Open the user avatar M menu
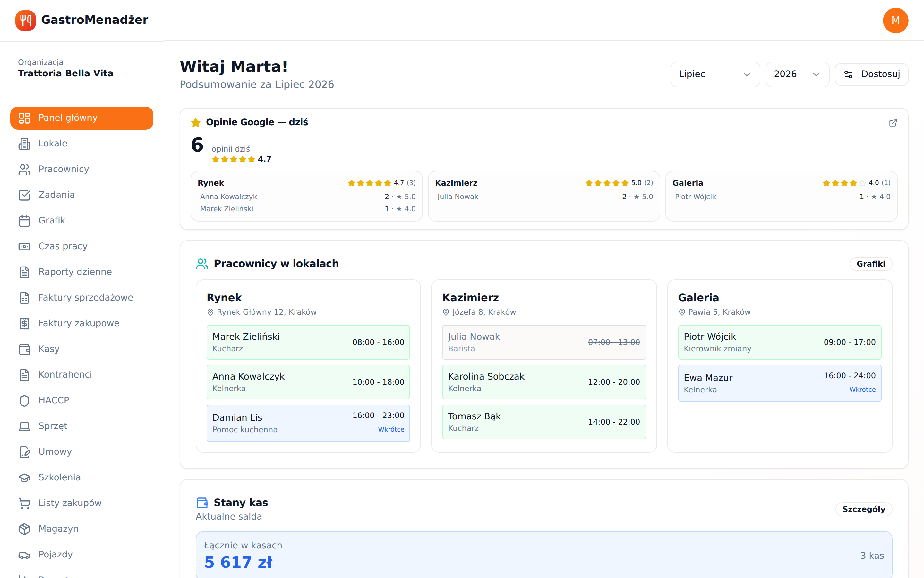The height and width of the screenshot is (578, 924). point(895,20)
